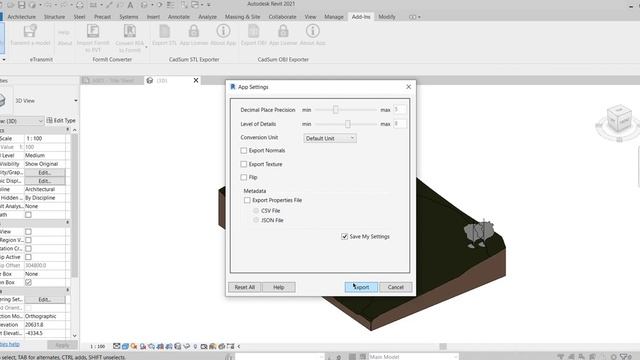640x360 pixels.
Task: Click Sun Path icon on view control bar
Action: click(134, 346)
